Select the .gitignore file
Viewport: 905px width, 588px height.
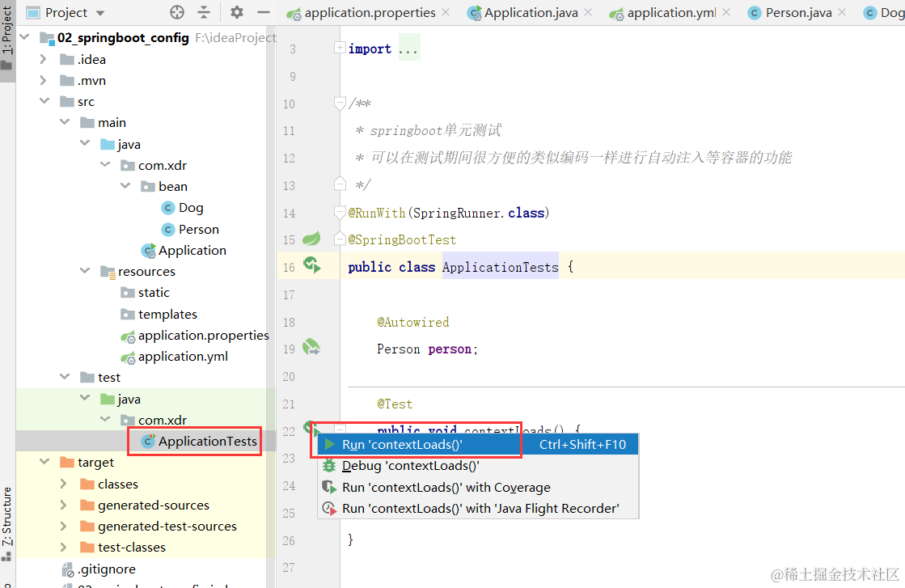(x=99, y=569)
